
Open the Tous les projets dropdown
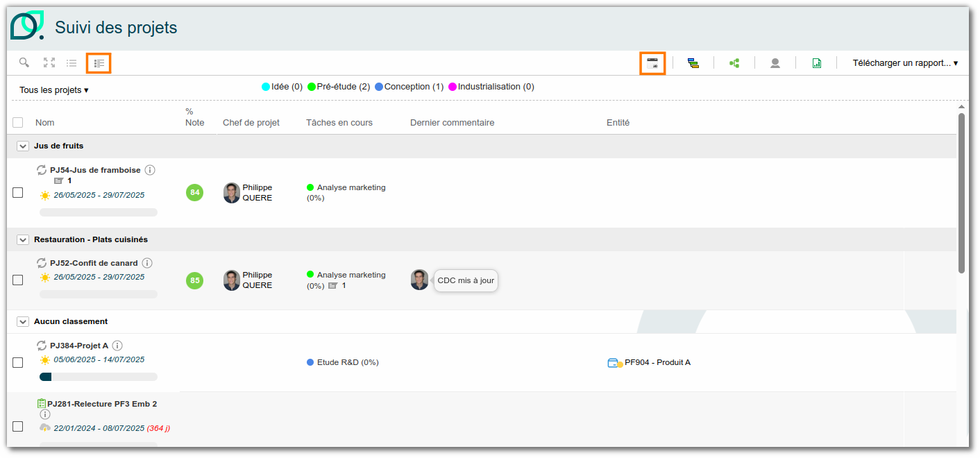coord(54,90)
